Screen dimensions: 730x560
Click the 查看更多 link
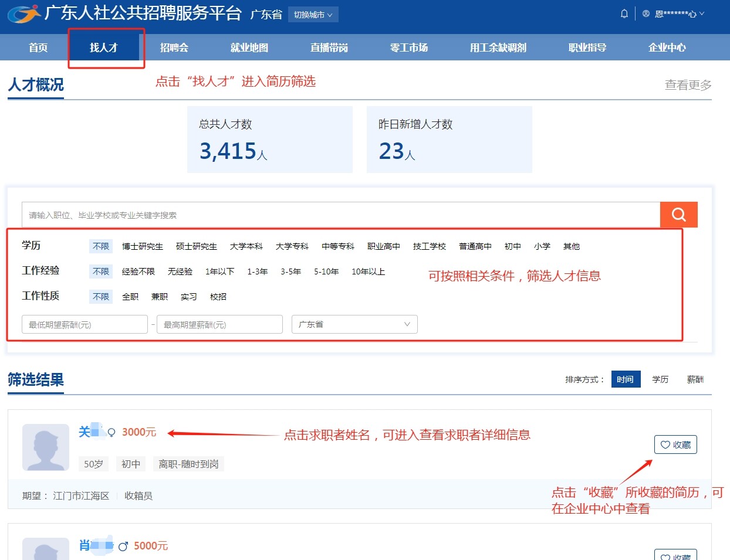pos(688,85)
